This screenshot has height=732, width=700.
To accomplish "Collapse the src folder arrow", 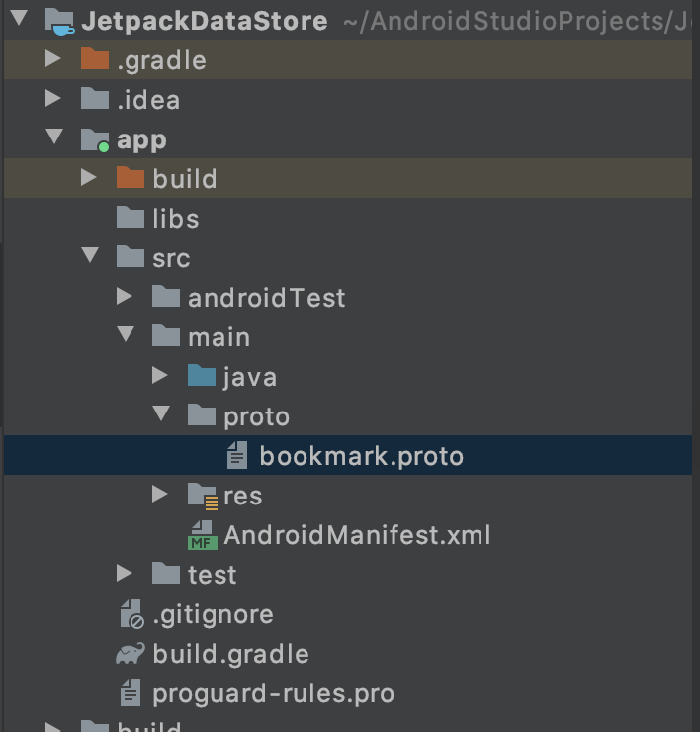I will pos(90,255).
